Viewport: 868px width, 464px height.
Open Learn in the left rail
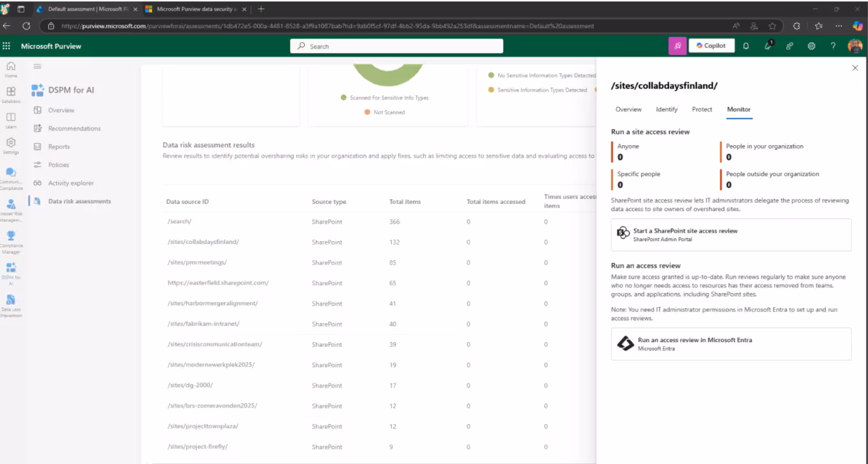[11, 121]
